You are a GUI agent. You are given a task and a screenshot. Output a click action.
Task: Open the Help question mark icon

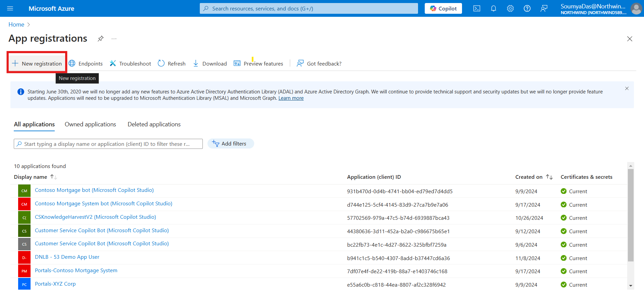point(527,8)
